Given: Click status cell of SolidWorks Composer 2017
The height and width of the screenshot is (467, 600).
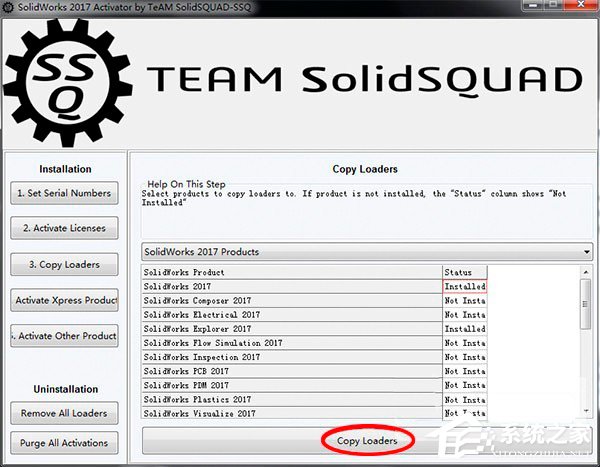Looking at the screenshot, I should coord(465,300).
